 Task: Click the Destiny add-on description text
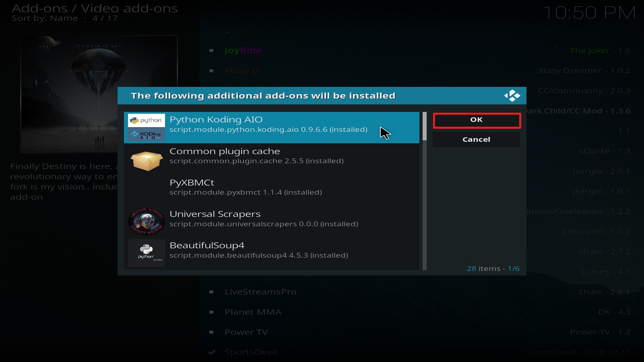point(64,182)
